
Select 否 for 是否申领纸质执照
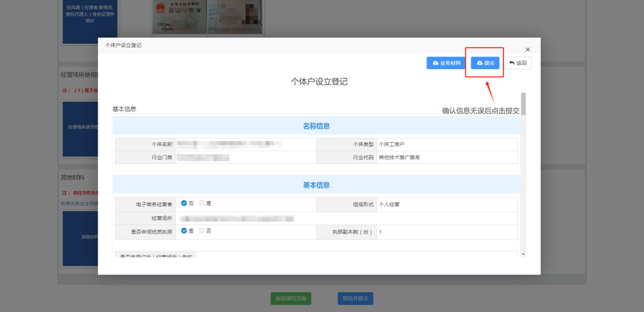[202, 231]
